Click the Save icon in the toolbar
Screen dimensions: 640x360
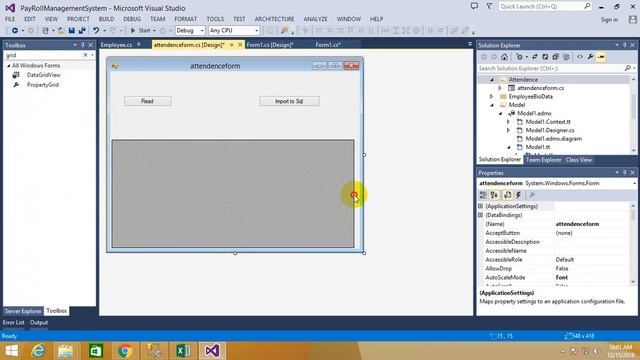click(x=72, y=31)
